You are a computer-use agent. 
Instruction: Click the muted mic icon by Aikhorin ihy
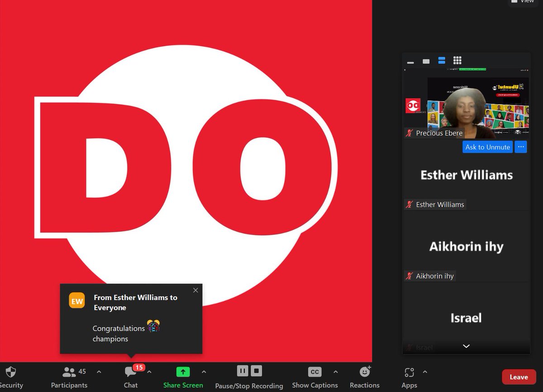click(410, 276)
